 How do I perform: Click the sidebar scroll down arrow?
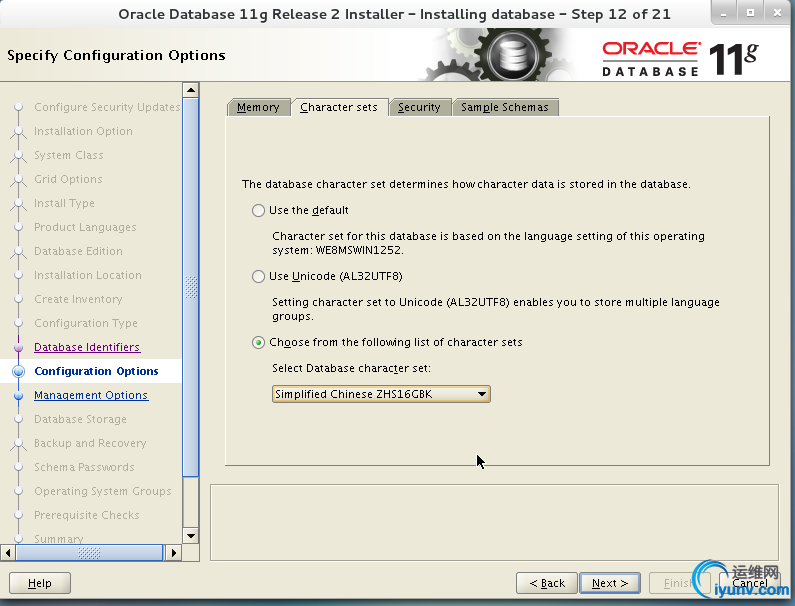pos(191,536)
